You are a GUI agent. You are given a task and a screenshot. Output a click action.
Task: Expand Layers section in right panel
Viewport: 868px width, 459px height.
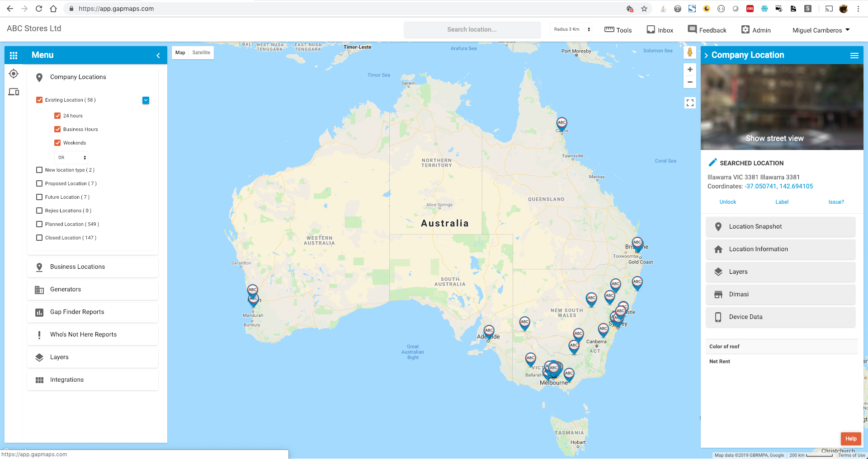click(781, 272)
